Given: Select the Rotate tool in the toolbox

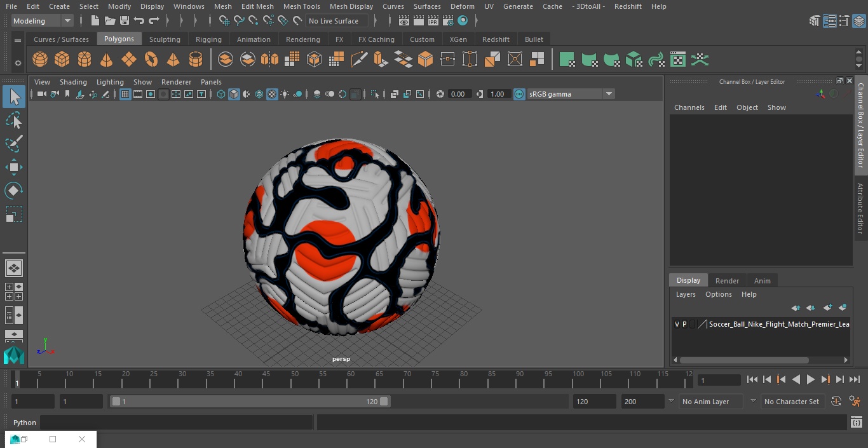Looking at the screenshot, I should coord(14,191).
